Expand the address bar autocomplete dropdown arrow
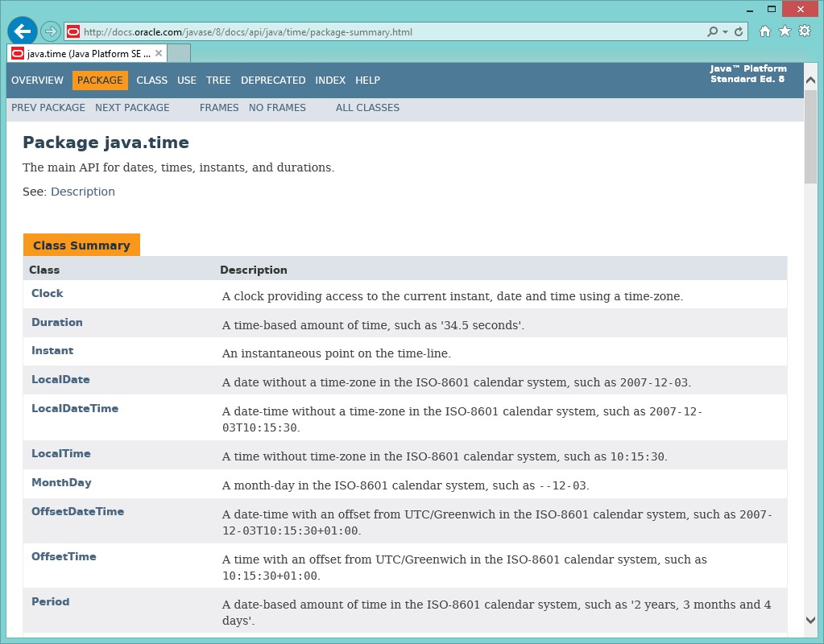This screenshot has width=824, height=644. 725,32
